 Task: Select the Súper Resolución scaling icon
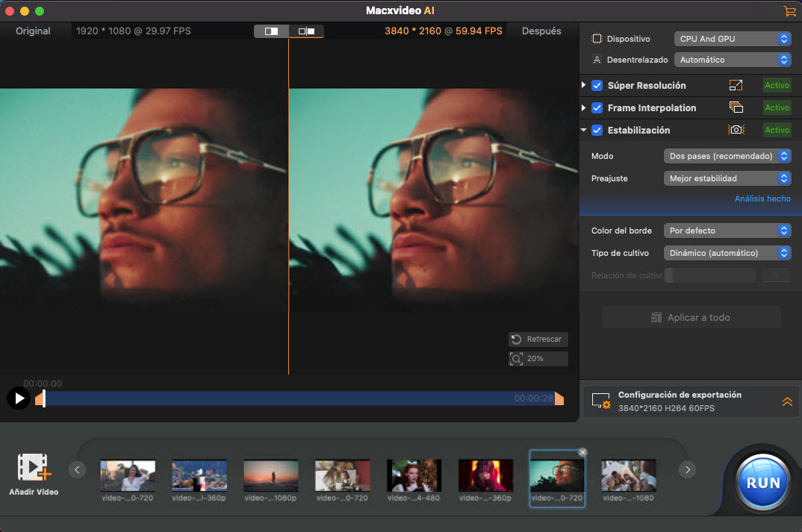736,85
